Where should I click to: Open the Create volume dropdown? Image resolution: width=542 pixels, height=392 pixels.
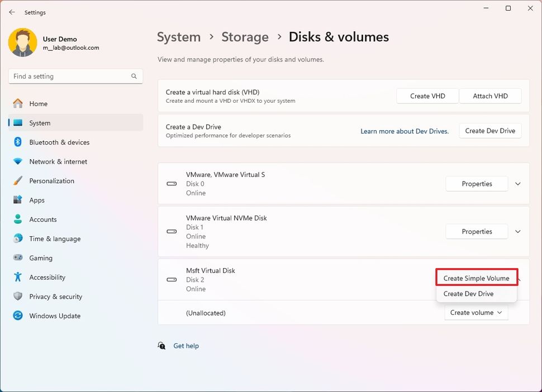(x=476, y=313)
